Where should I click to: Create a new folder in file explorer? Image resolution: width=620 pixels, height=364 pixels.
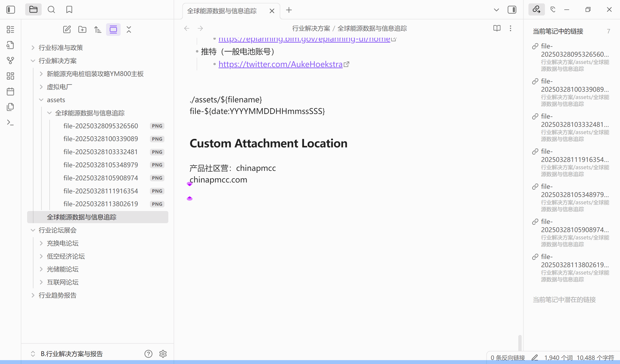82,29
